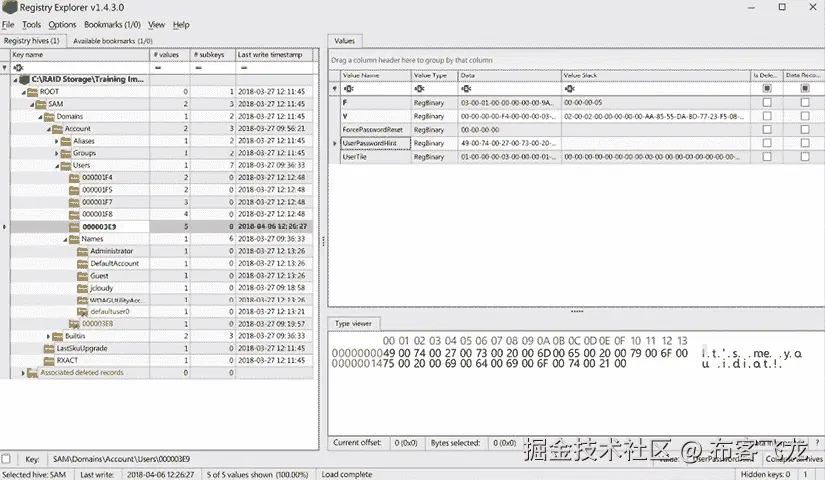This screenshot has height=480, width=825.
Task: Open the File menu
Action: pyautogui.click(x=8, y=25)
